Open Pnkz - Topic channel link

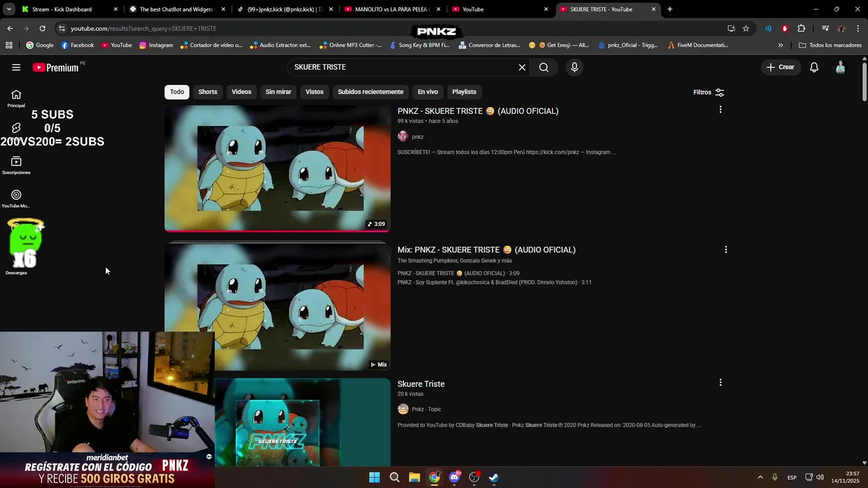pos(427,409)
